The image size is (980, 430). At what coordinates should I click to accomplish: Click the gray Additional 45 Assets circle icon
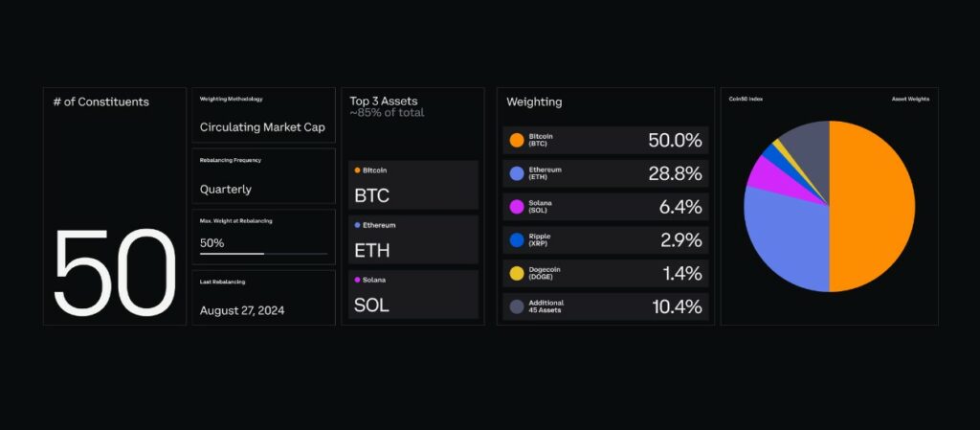[x=517, y=306]
